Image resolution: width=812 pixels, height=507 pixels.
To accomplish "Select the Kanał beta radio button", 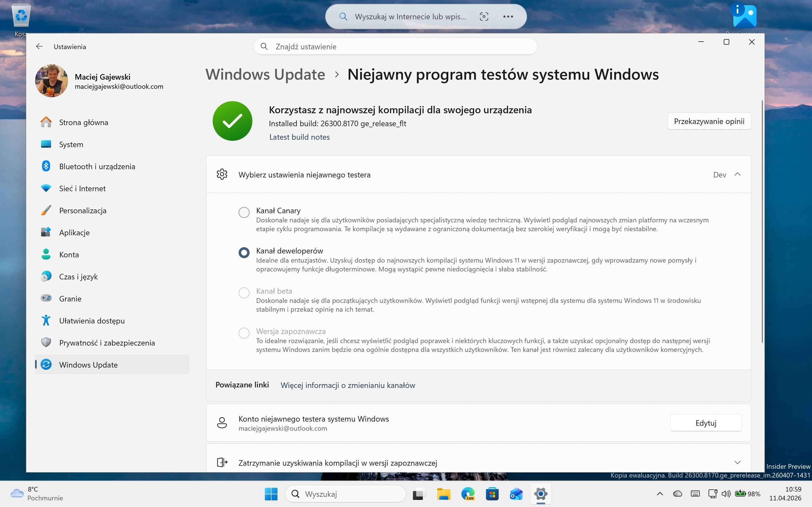I will 244,293.
